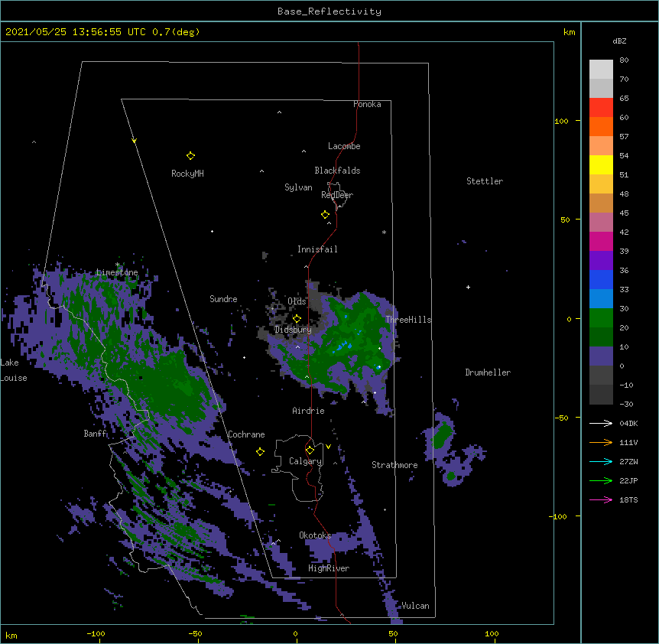Select the RedDeer city label
This screenshot has height=644, width=659.
pyautogui.click(x=337, y=195)
